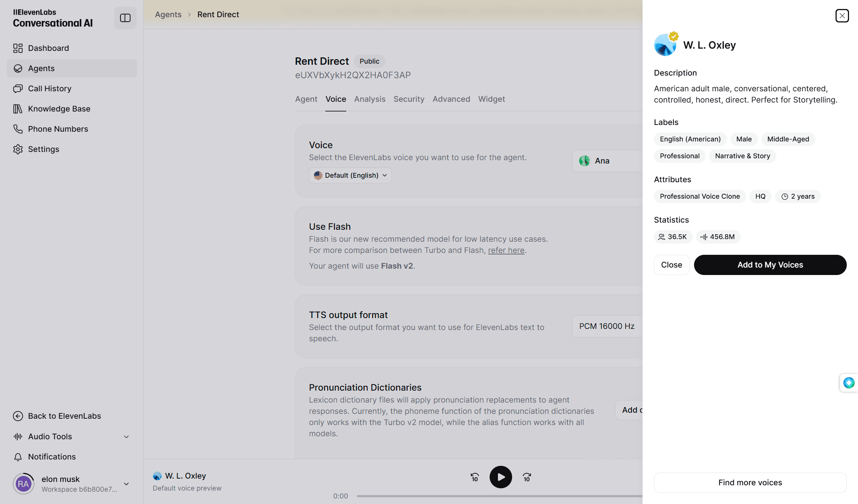Click the Phone Numbers handset icon
This screenshot has height=504, width=858.
pyautogui.click(x=18, y=129)
